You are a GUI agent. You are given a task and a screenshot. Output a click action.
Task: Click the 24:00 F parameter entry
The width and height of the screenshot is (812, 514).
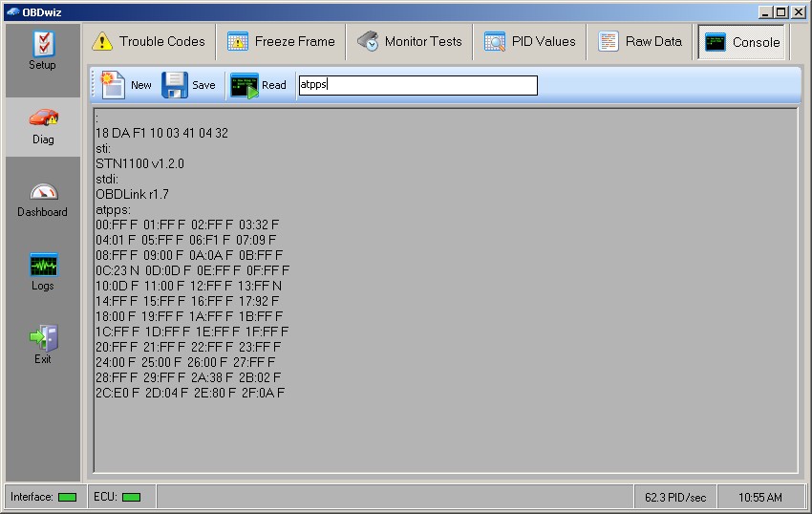coord(115,362)
